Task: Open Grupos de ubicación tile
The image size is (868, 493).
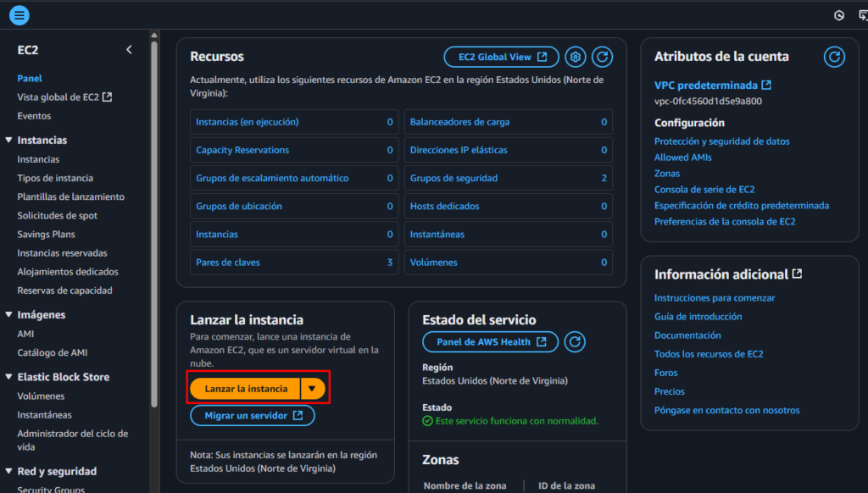Action: pyautogui.click(x=294, y=207)
